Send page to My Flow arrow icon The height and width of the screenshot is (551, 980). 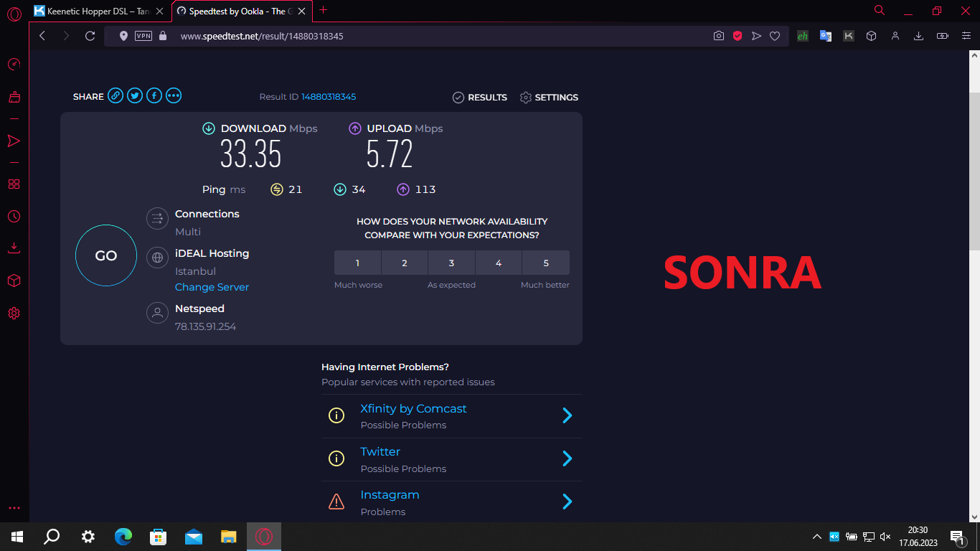click(x=756, y=36)
